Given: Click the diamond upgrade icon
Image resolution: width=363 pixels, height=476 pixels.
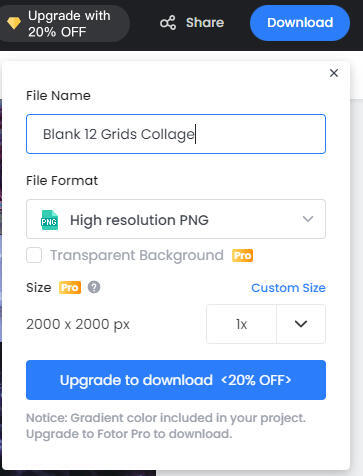Looking at the screenshot, I should pyautogui.click(x=14, y=23).
